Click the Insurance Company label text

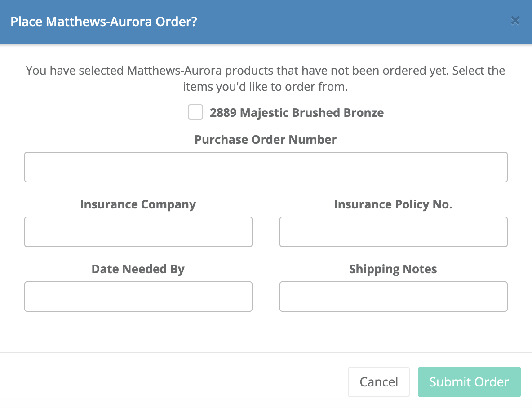(x=138, y=204)
